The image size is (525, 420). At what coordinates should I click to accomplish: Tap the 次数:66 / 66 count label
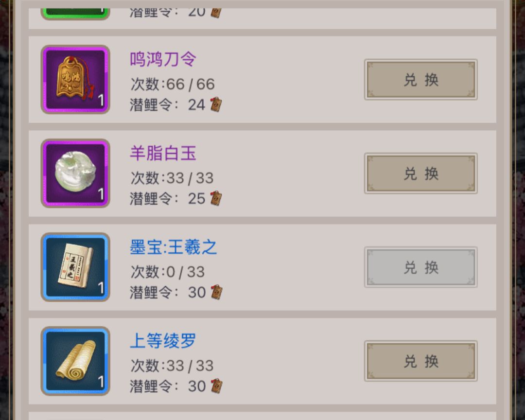(x=173, y=84)
